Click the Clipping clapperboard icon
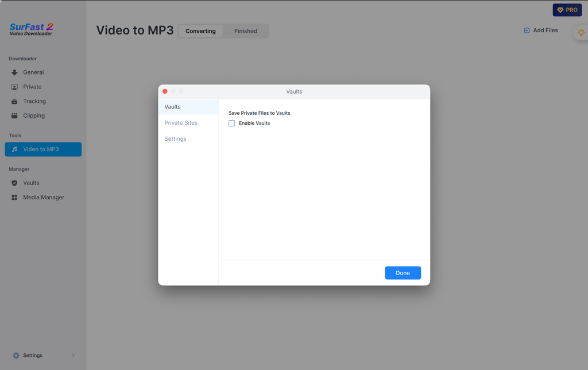Image resolution: width=588 pixels, height=370 pixels. click(x=14, y=115)
